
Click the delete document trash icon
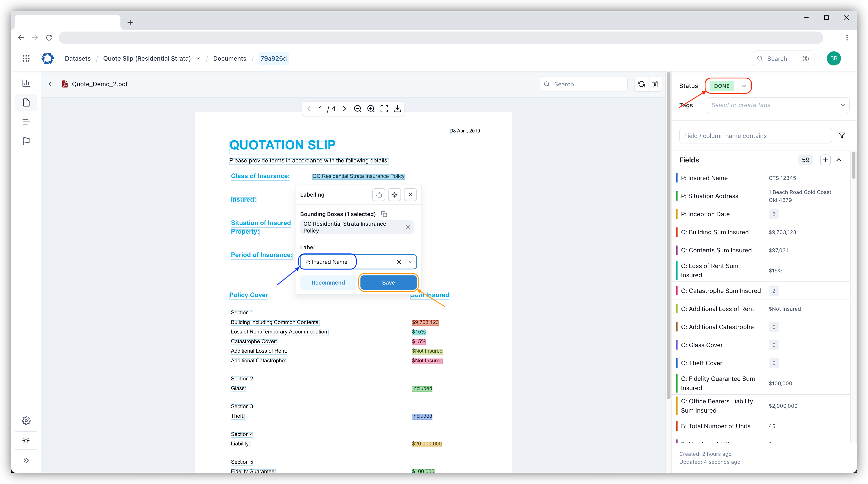click(x=655, y=84)
